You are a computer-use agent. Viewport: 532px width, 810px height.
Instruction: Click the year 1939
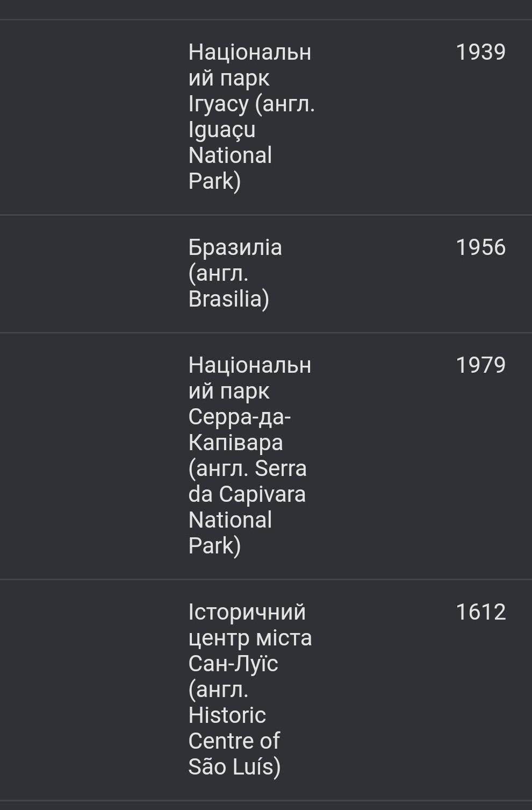[480, 52]
